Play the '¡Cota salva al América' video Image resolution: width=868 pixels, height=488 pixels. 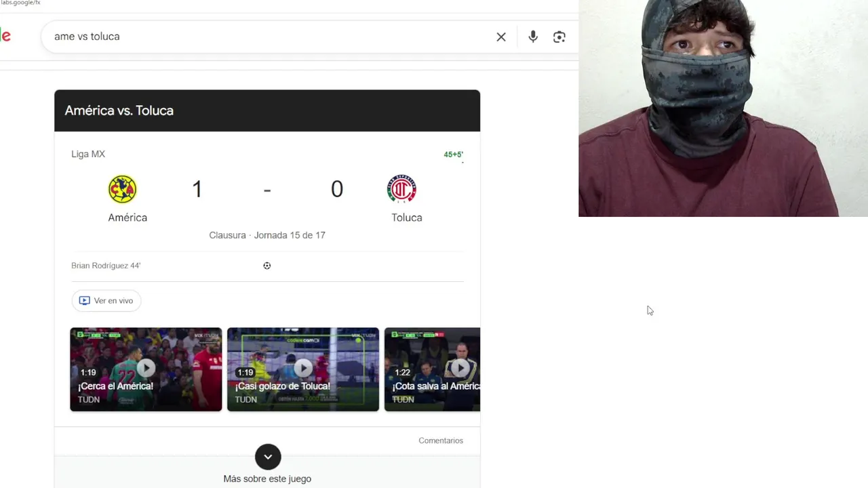pos(432,369)
